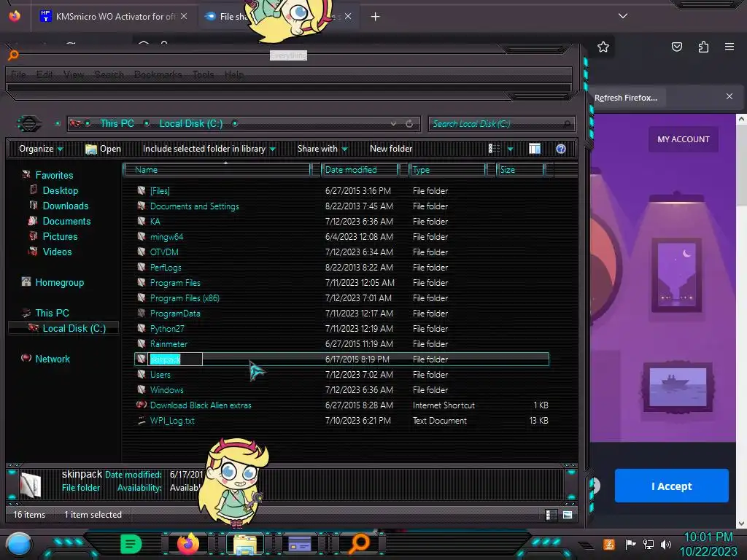Viewport: 747px width, 560px height.
Task: Open the Organize dropdown menu
Action: click(41, 149)
